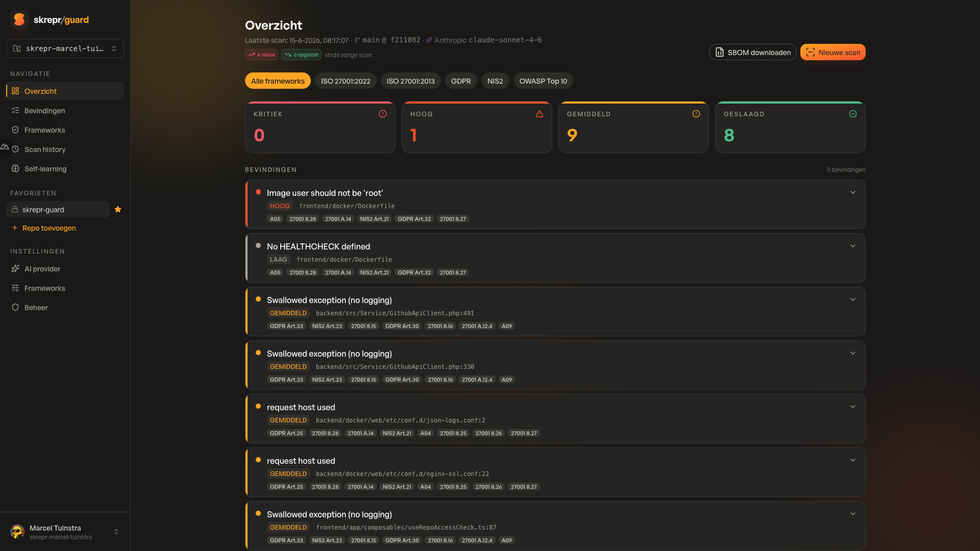
Task: Click the 4 nieuw badge
Action: pos(261,55)
